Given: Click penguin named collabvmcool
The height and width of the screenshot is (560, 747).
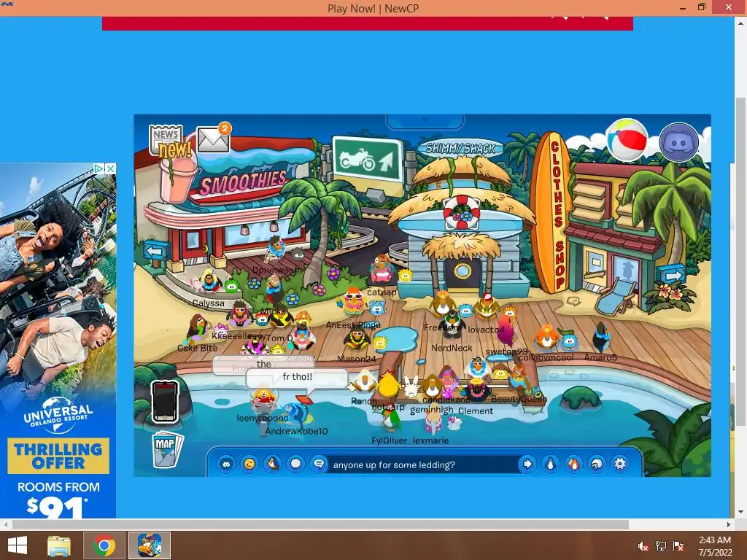Looking at the screenshot, I should pos(547,338).
